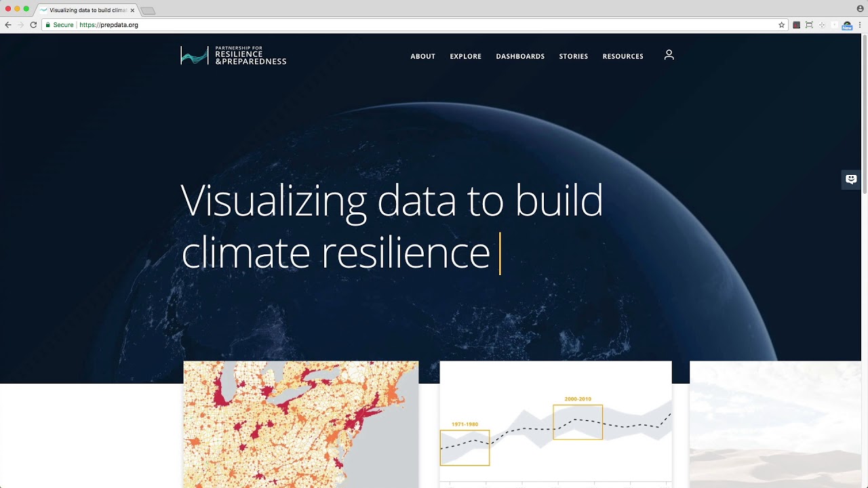Open a new browser tab
Screen dimensions: 868x488
click(x=148, y=11)
